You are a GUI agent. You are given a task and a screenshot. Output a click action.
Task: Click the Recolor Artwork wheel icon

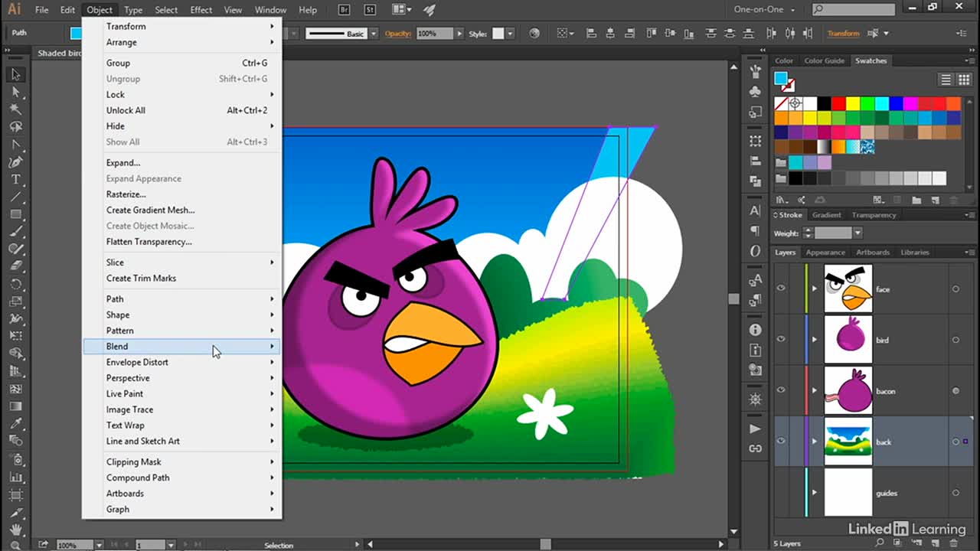click(534, 33)
